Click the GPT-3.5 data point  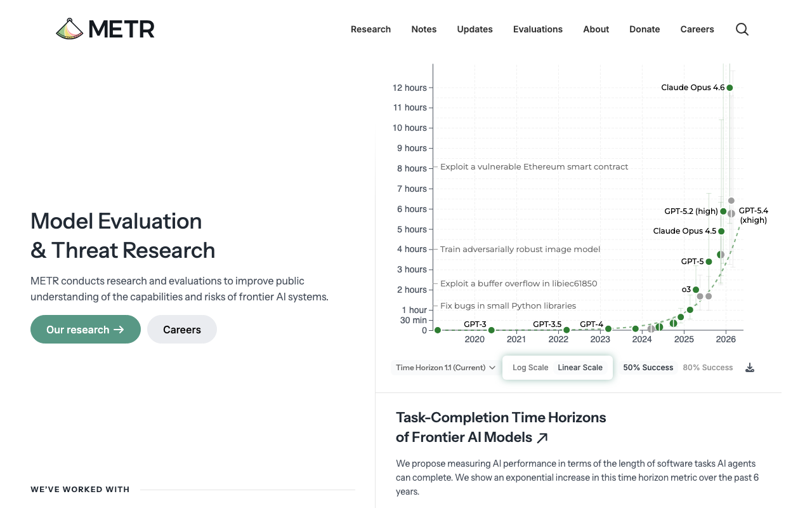pos(566,330)
